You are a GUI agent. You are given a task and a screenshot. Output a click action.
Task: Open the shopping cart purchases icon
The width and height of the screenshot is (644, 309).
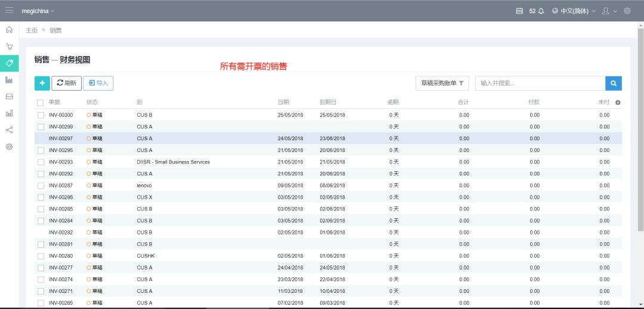point(10,46)
